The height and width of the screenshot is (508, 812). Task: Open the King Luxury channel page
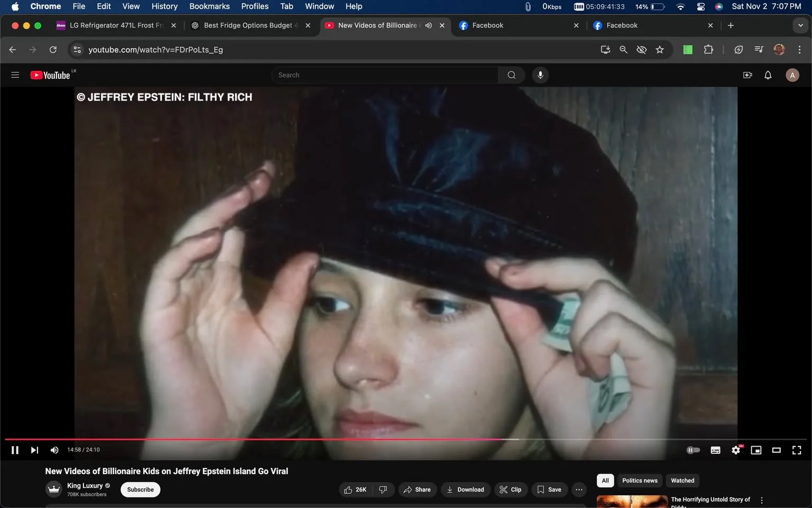(85, 486)
